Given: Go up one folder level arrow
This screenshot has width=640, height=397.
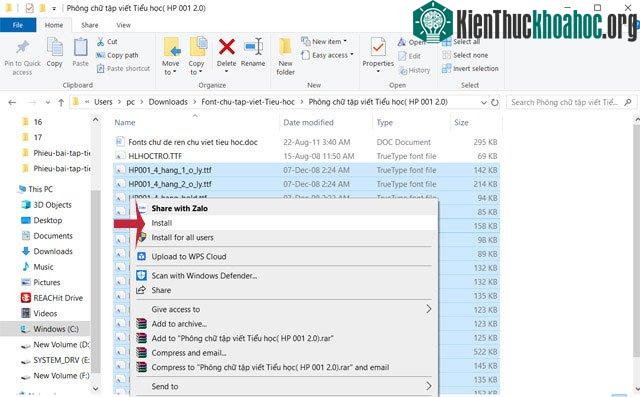Looking at the screenshot, I should [61, 102].
